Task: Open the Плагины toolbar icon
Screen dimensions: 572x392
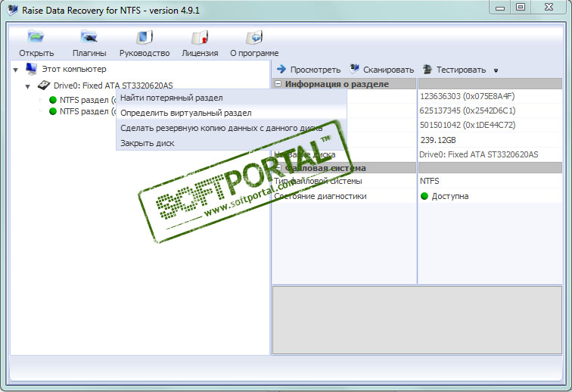Action: click(89, 36)
